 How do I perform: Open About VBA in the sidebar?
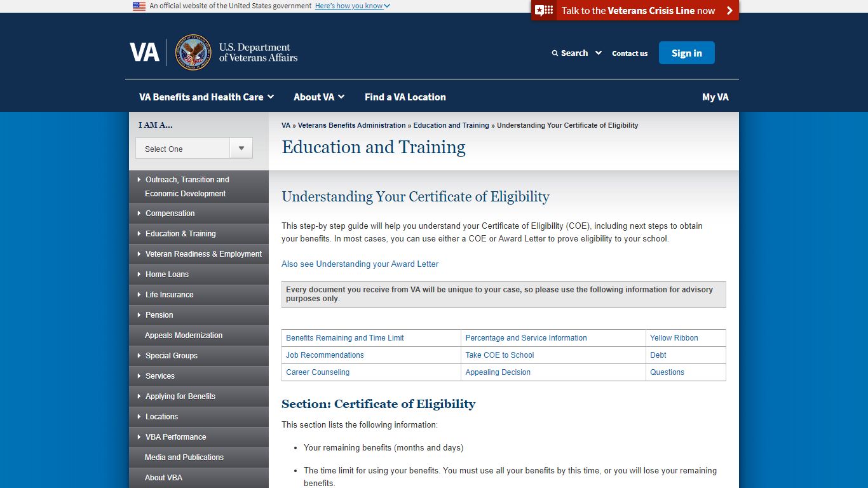(x=198, y=478)
